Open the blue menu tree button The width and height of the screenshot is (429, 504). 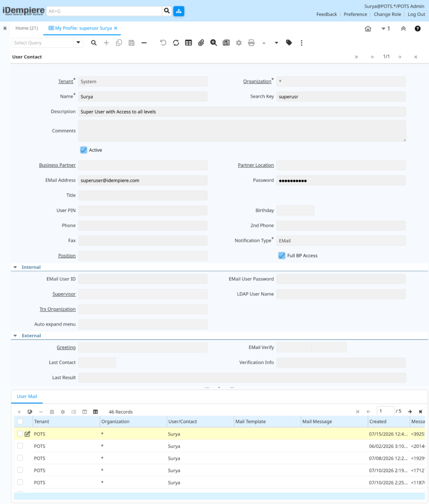pos(179,11)
